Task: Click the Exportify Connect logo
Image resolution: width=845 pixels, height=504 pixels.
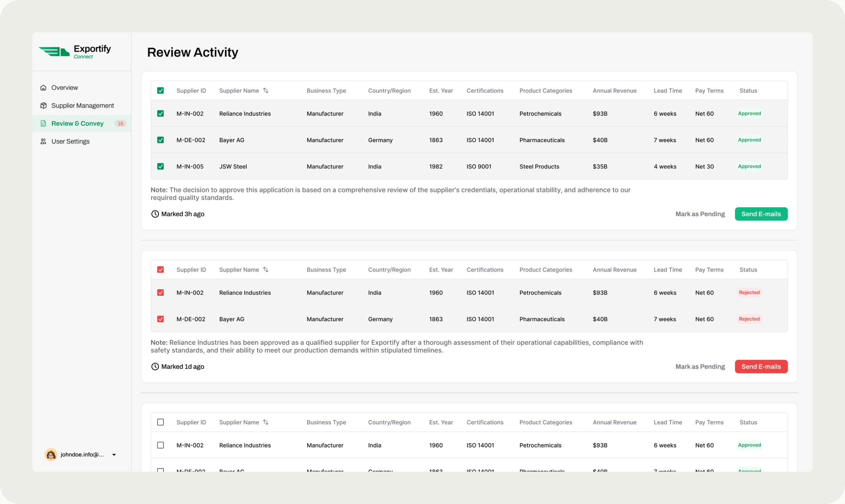Action: (75, 52)
